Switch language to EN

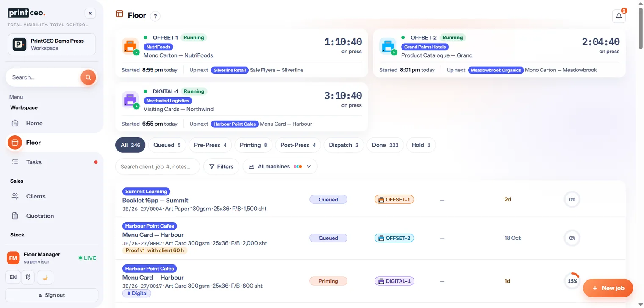pyautogui.click(x=13, y=277)
